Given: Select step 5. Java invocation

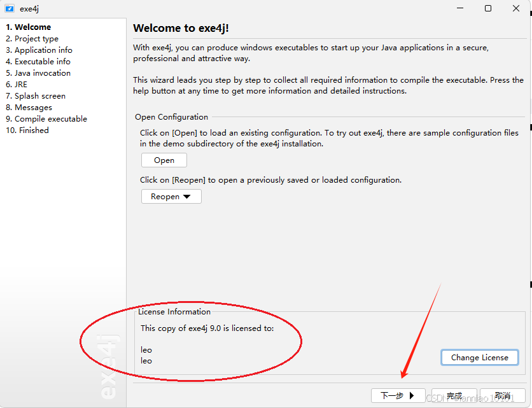Looking at the screenshot, I should coord(38,73).
